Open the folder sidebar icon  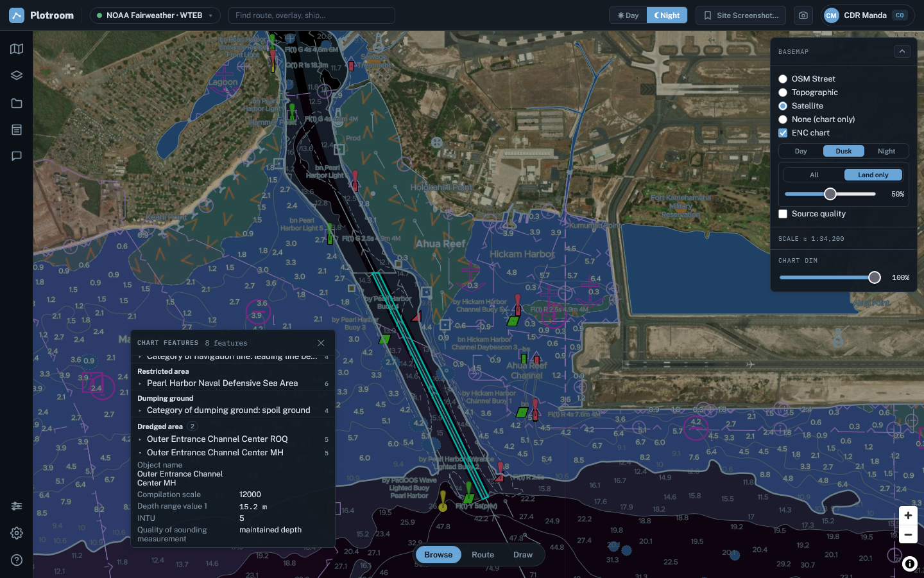point(17,103)
